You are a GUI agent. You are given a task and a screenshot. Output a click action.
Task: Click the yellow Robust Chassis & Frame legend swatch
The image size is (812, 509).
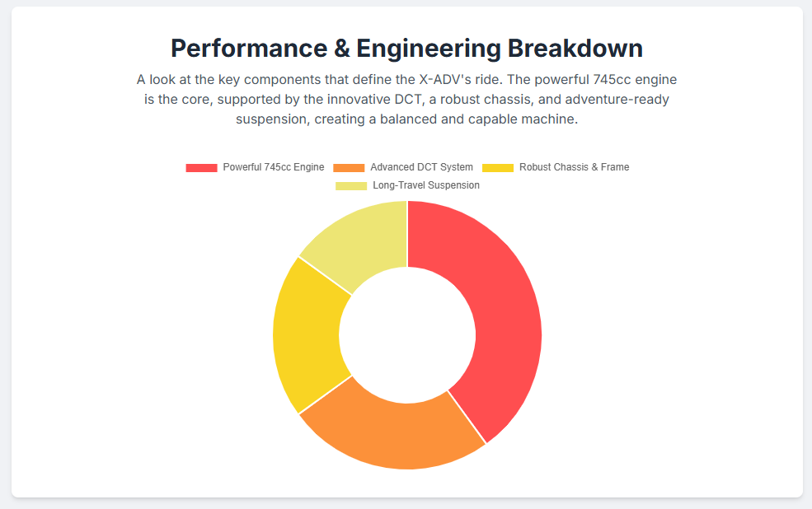pos(497,167)
